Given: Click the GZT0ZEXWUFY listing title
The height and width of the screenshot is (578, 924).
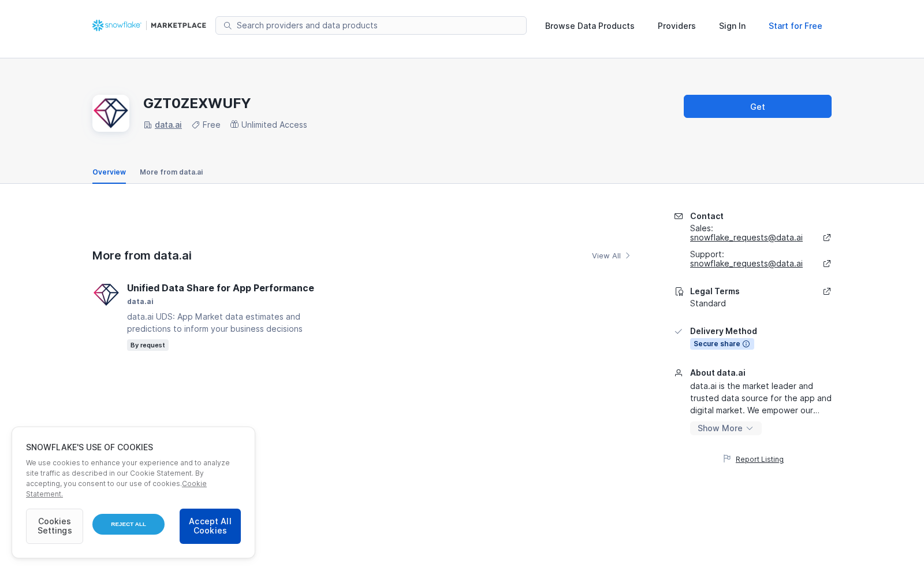Looking at the screenshot, I should [197, 103].
